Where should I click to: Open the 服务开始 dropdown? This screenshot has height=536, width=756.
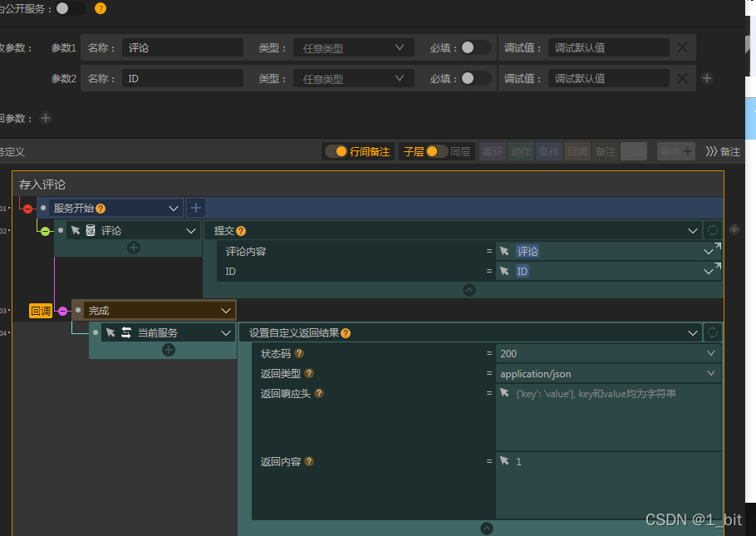[x=174, y=209]
